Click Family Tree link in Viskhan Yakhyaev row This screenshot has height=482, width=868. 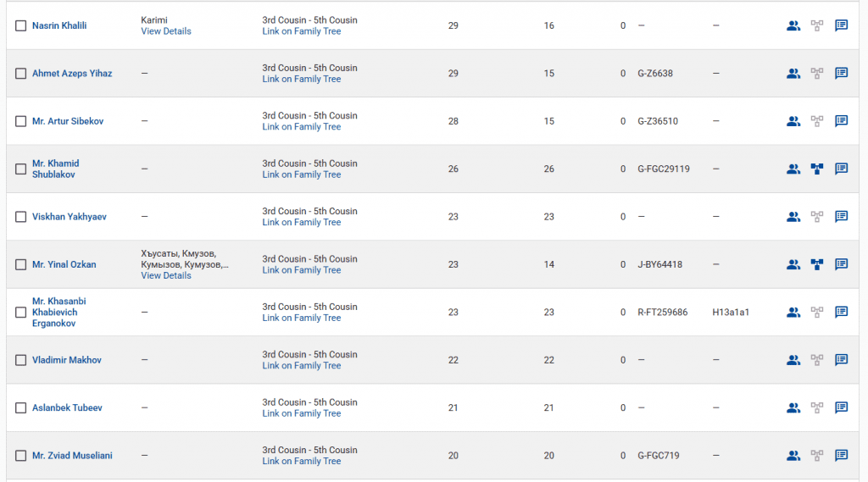pos(317,223)
